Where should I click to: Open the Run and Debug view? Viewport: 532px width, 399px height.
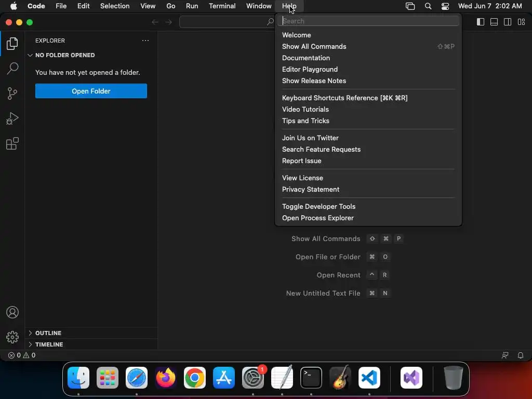point(12,118)
